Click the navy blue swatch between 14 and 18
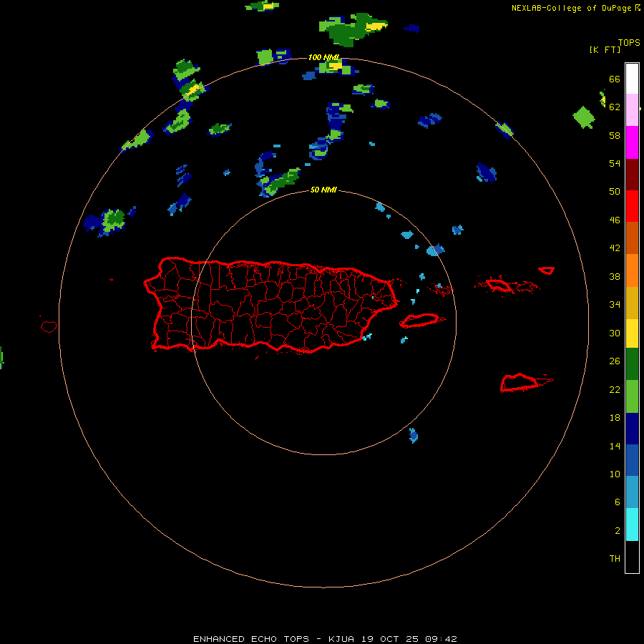The image size is (644, 644). 632,429
